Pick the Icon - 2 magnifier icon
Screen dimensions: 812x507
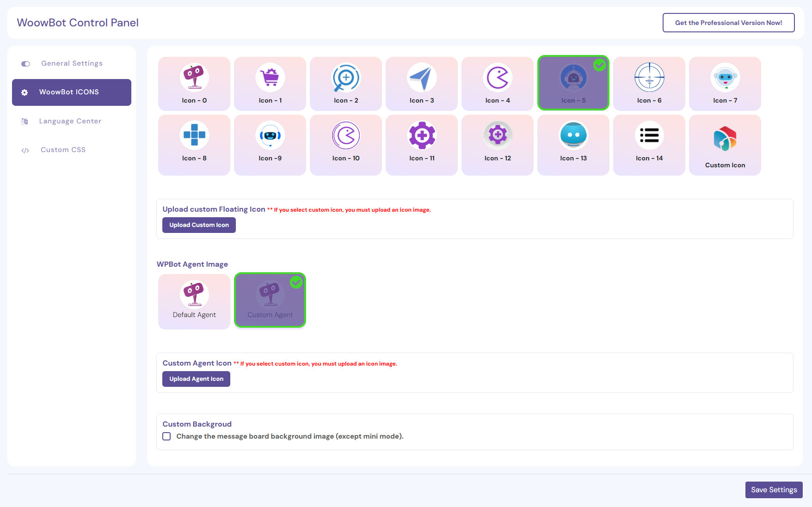coord(346,84)
